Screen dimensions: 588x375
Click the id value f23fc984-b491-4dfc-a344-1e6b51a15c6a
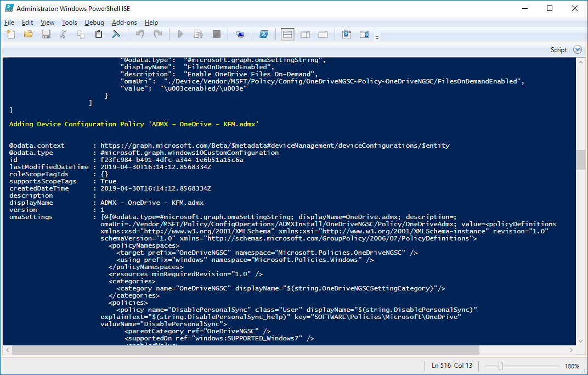pos(172,160)
